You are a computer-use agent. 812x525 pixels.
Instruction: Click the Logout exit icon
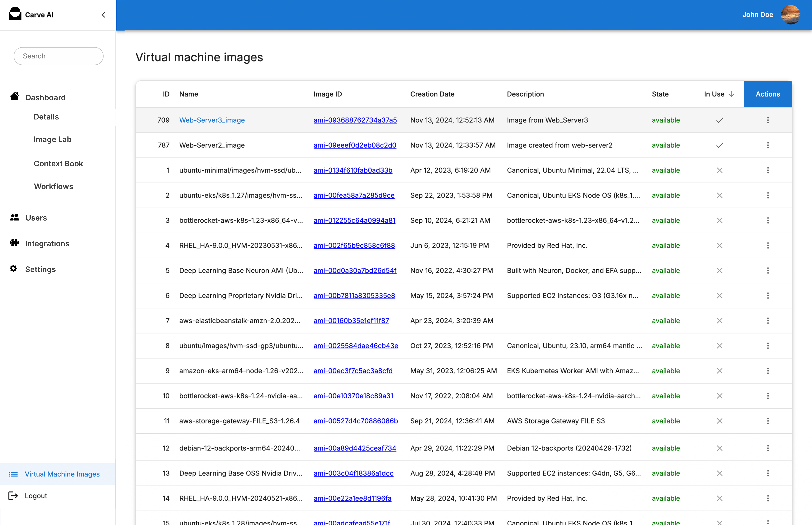click(13, 496)
